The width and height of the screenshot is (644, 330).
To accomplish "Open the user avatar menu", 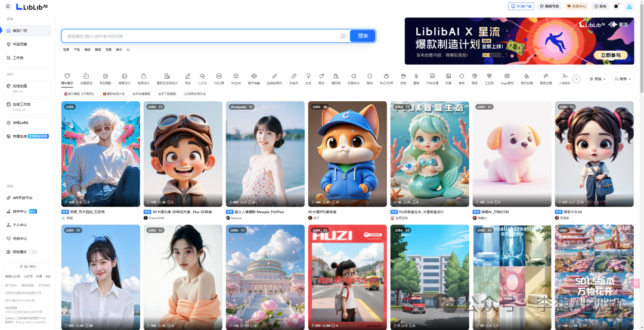I will [629, 6].
